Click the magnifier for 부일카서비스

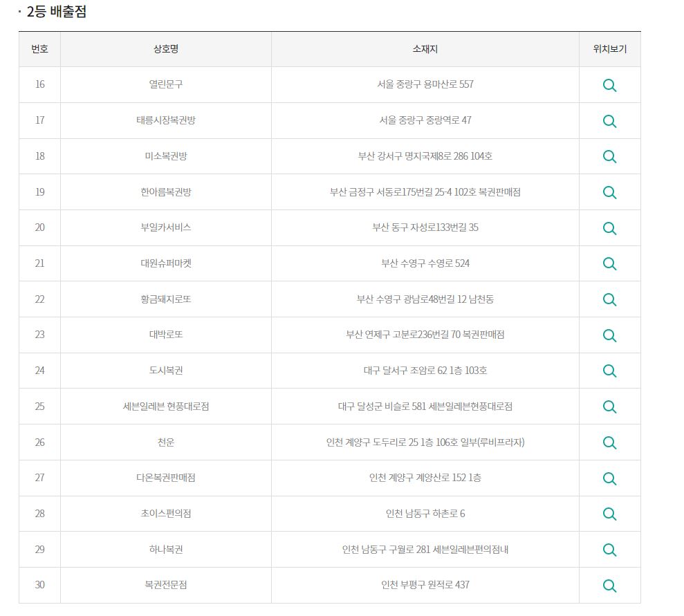[x=609, y=228]
